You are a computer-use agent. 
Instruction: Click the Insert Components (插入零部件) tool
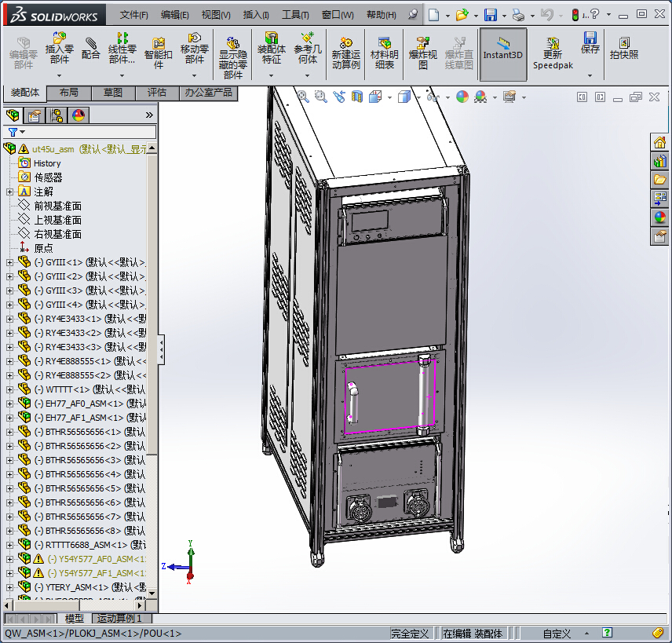point(59,48)
